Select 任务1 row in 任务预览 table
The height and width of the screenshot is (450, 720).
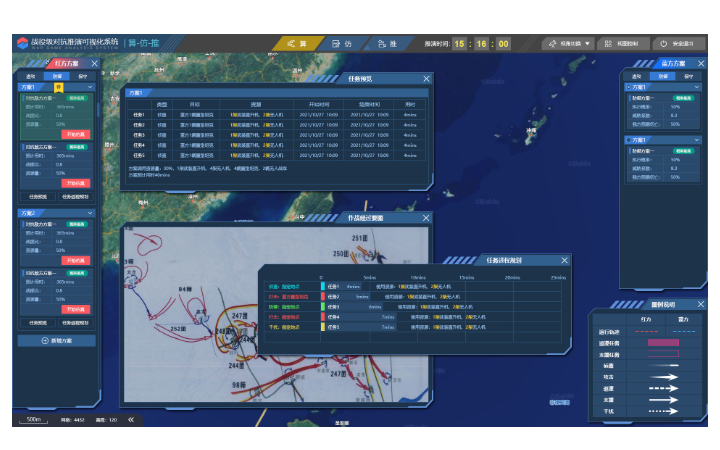[x=276, y=115]
